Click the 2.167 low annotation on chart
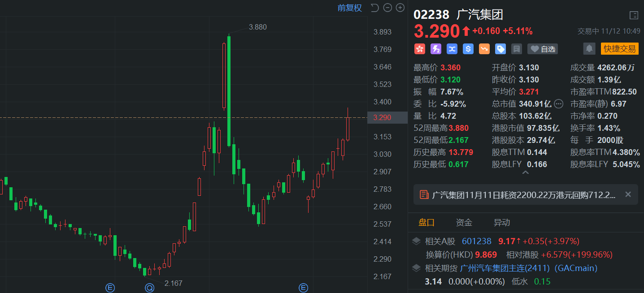The height and width of the screenshot is (293, 644). click(x=174, y=283)
